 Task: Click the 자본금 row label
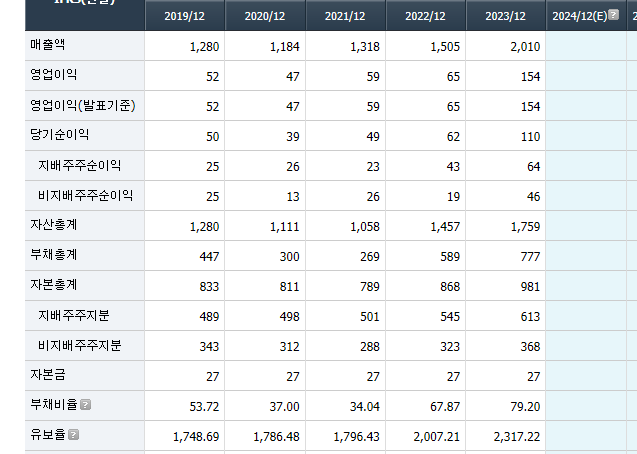(x=48, y=375)
